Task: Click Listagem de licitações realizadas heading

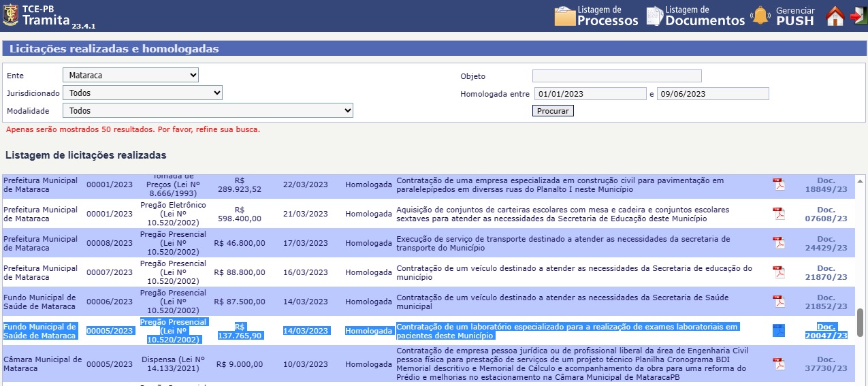Action: tap(86, 155)
